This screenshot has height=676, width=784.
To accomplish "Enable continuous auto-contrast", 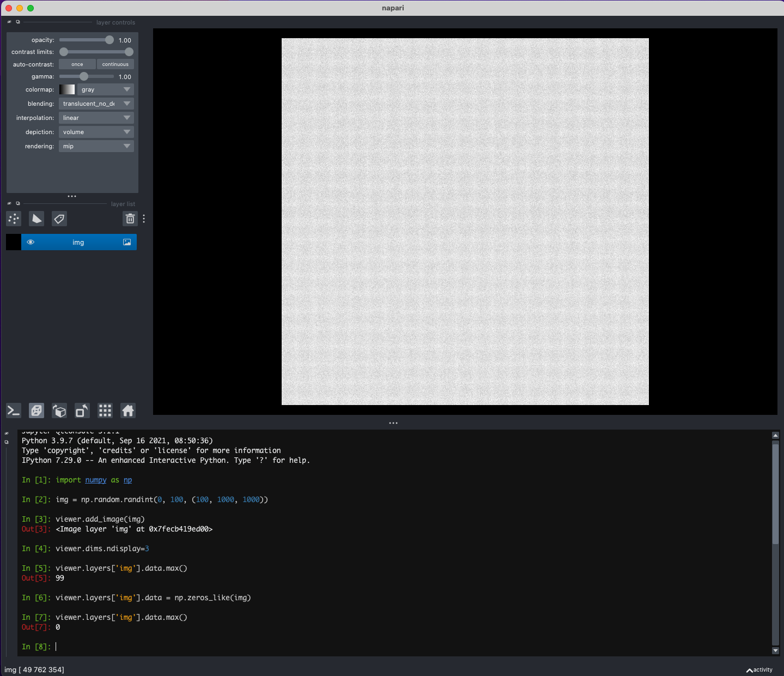I will pyautogui.click(x=116, y=64).
